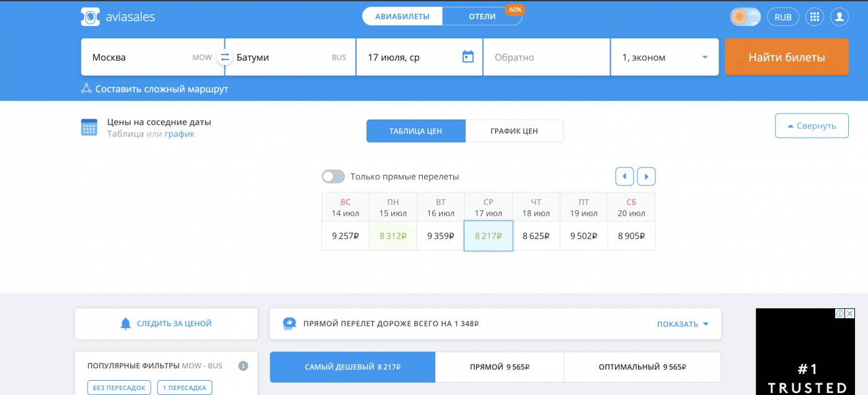This screenshot has height=395, width=868.
Task: Open passengers and class dropdown
Action: (x=664, y=57)
